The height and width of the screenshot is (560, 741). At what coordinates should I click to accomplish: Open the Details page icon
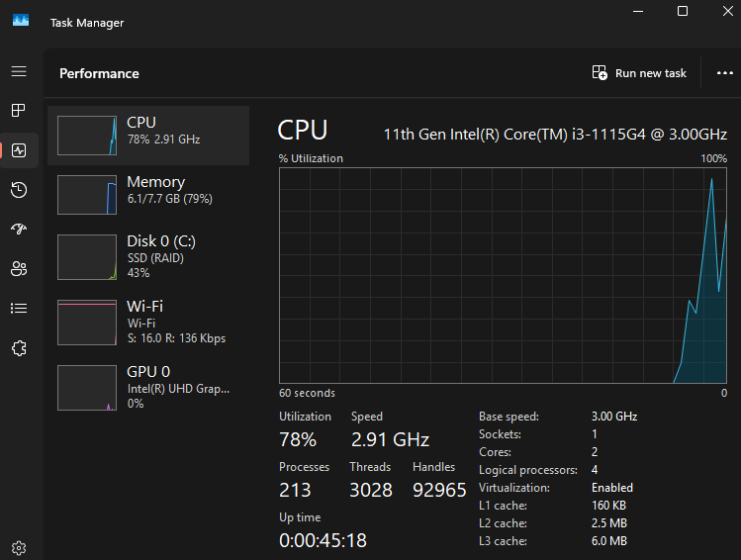coord(18,308)
